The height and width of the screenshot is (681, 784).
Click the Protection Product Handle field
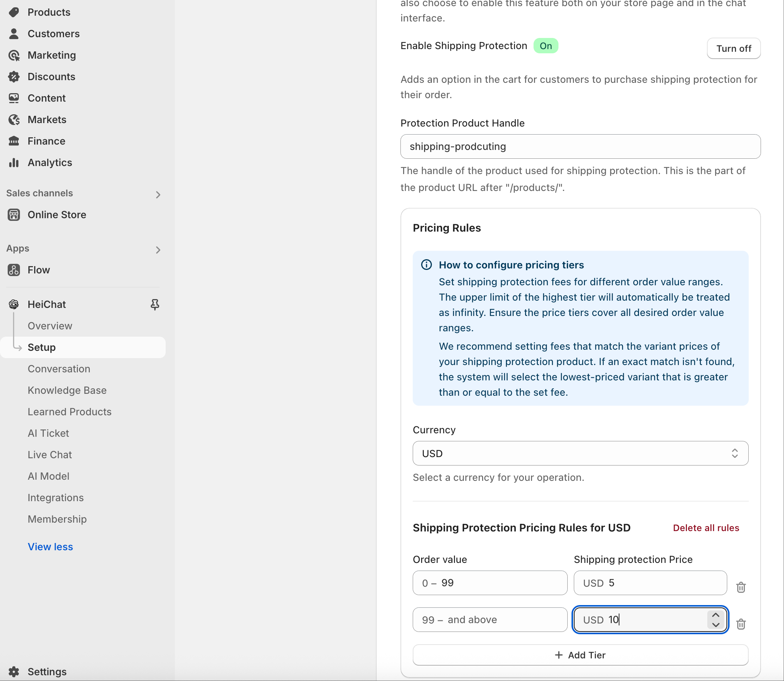point(580,146)
